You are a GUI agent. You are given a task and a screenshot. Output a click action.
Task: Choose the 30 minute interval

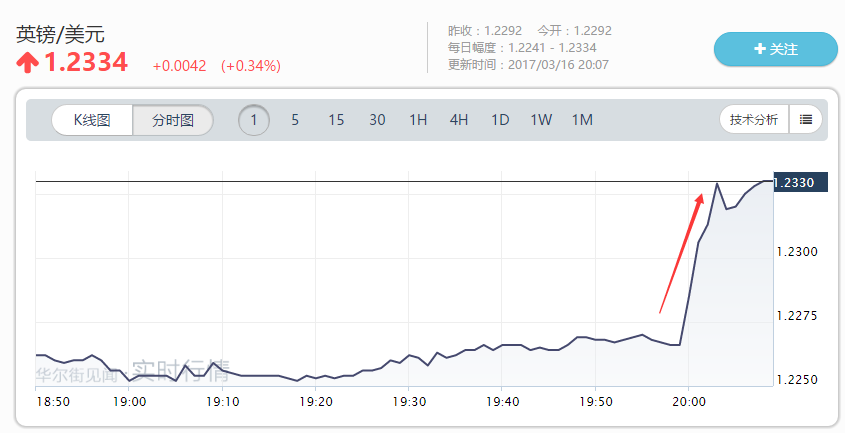pyautogui.click(x=377, y=120)
